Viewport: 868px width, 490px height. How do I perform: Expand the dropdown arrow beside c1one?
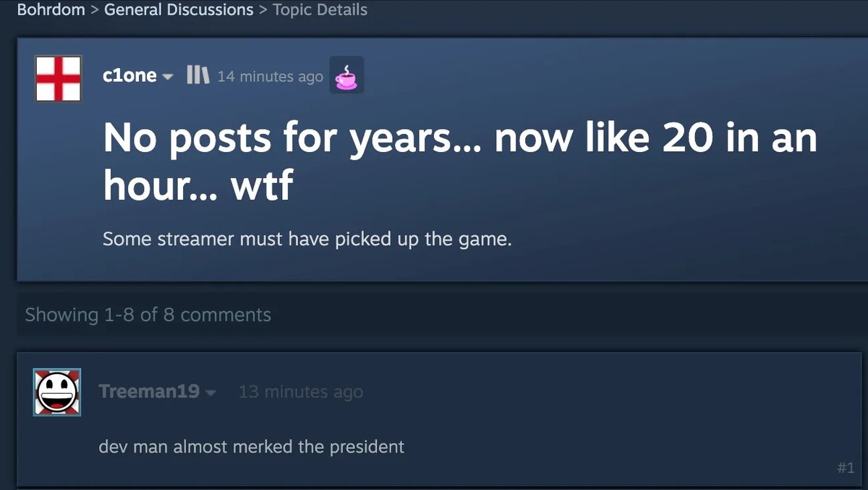[168, 77]
